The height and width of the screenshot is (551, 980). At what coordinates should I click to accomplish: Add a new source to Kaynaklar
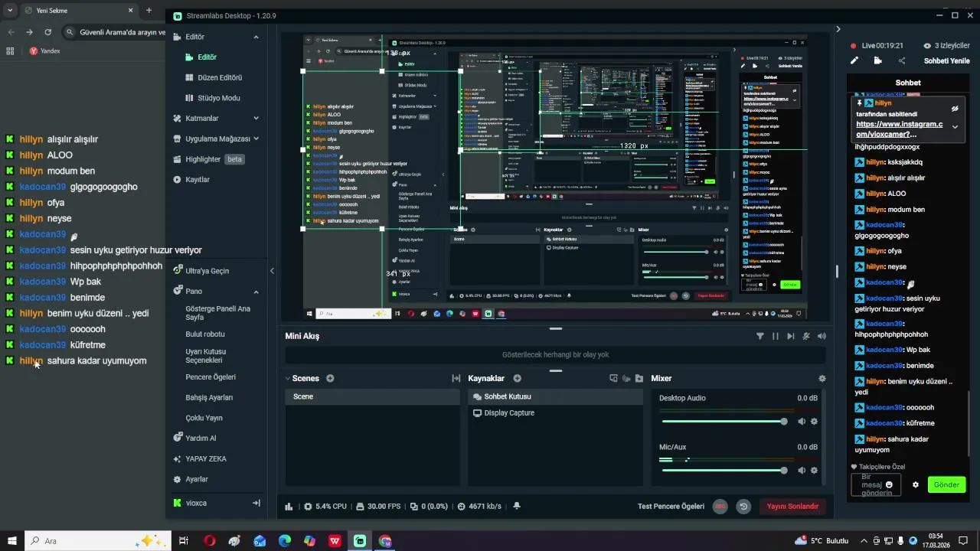point(517,378)
